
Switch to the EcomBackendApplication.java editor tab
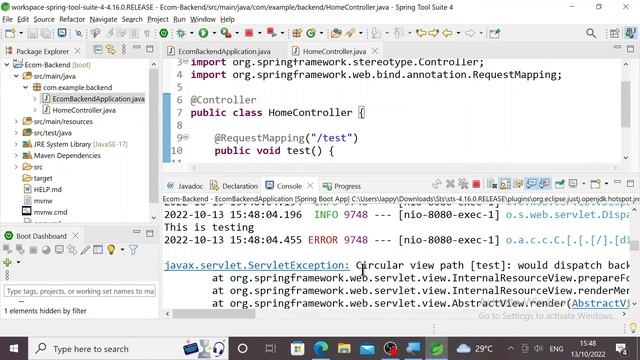point(224,51)
